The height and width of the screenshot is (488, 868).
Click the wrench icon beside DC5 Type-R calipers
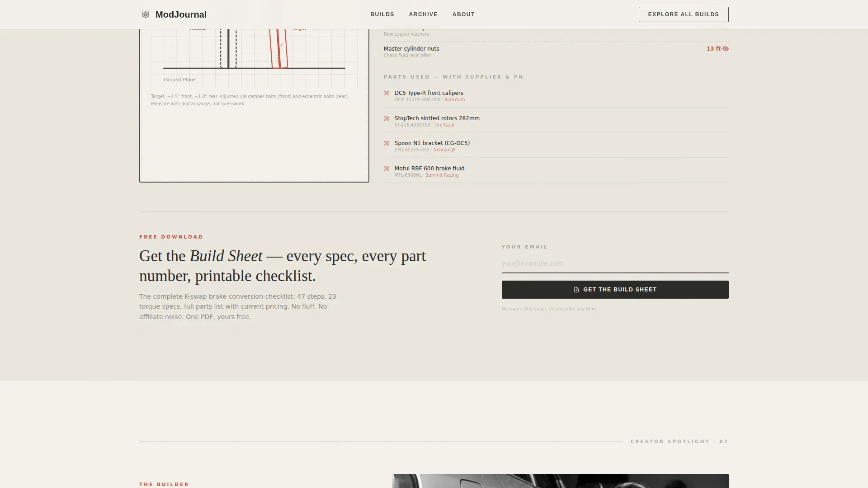(387, 93)
